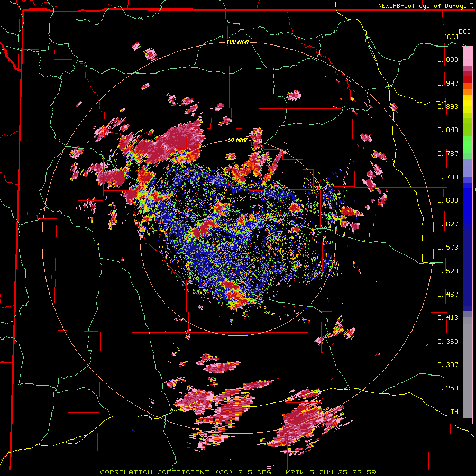Click the 0.947 color scale value
The width and height of the screenshot is (476, 476).
pos(448,83)
